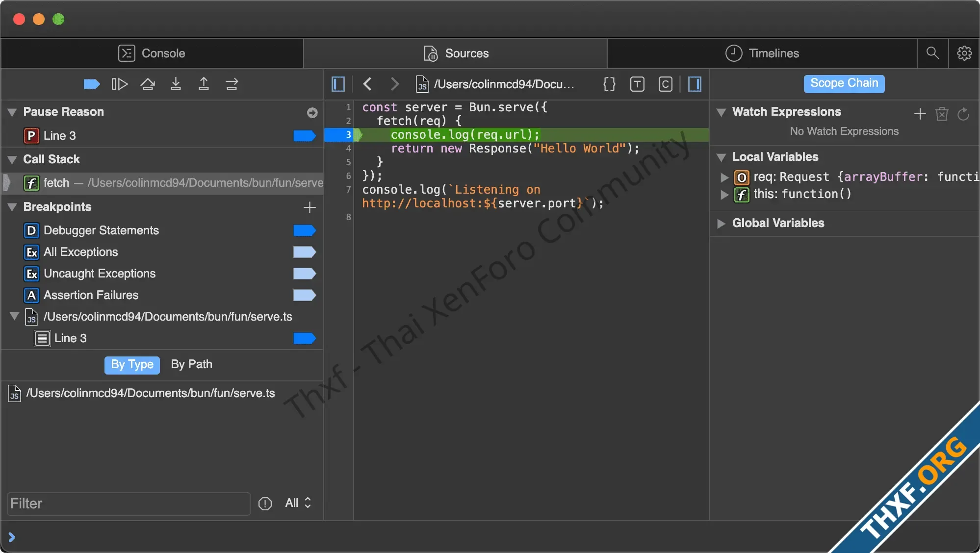Open the All resource type dropdown
Image resolution: width=980 pixels, height=553 pixels.
click(x=298, y=503)
